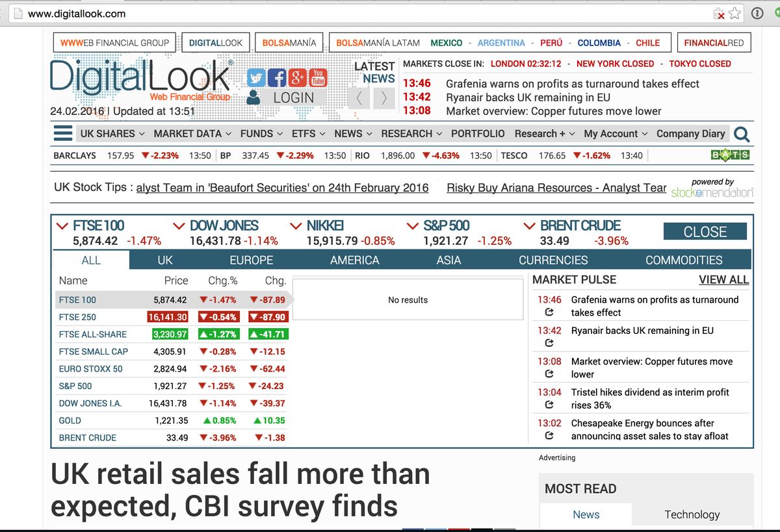Open DigitalLook's Facebook page icon
This screenshot has width=780, height=532.
[277, 78]
